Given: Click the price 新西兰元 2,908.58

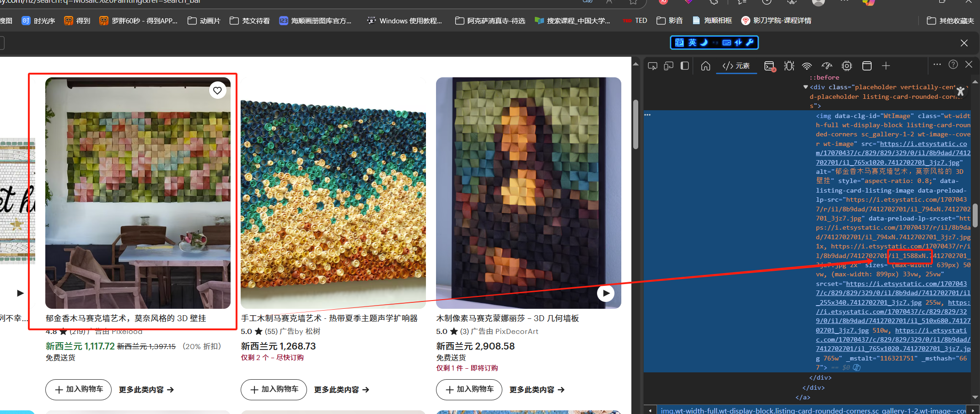Looking at the screenshot, I should [x=476, y=346].
